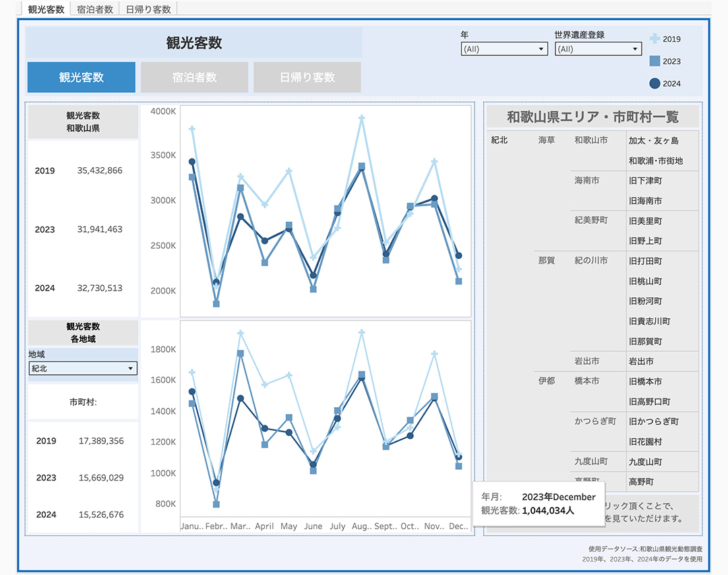Click the February 2023 square marker in top chart
The width and height of the screenshot is (728, 575).
(x=216, y=303)
